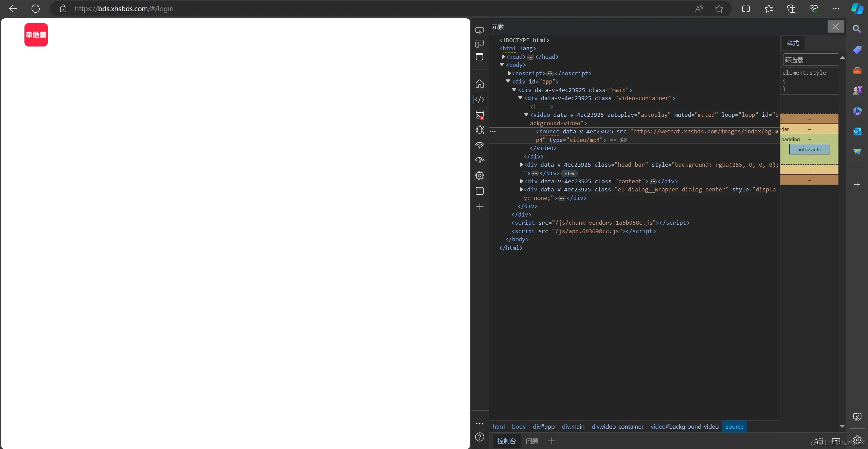
Task: Select div.video-container in the breadcrumb
Action: pyautogui.click(x=617, y=427)
